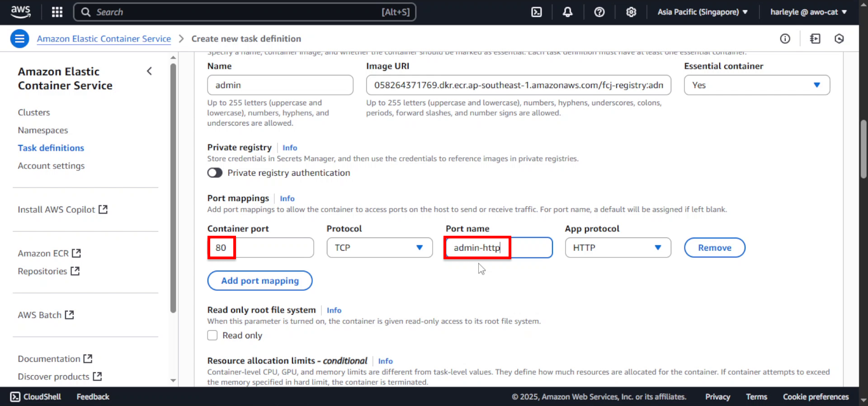Open Privacy link in footer
Viewport: 868px width, 406px height.
tap(717, 397)
